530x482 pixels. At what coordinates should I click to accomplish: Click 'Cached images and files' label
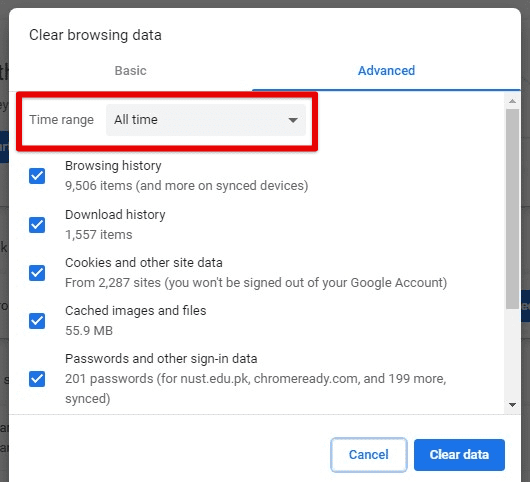click(x=136, y=311)
